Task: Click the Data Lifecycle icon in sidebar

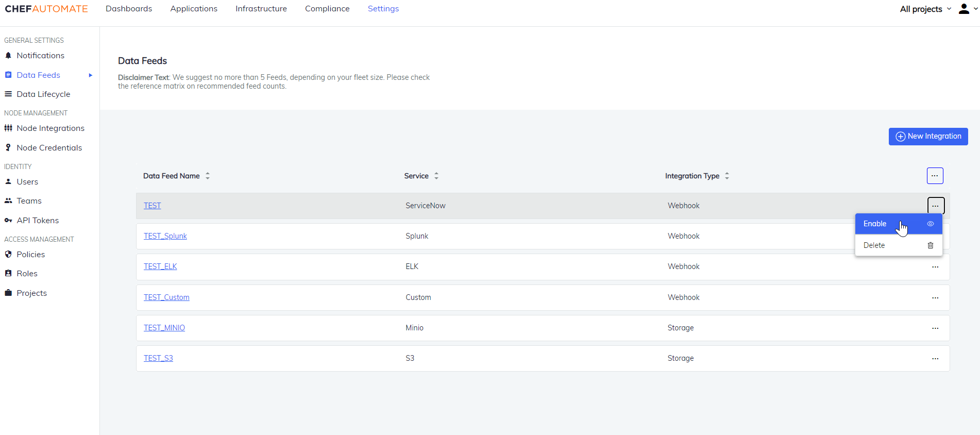Action: coord(8,94)
